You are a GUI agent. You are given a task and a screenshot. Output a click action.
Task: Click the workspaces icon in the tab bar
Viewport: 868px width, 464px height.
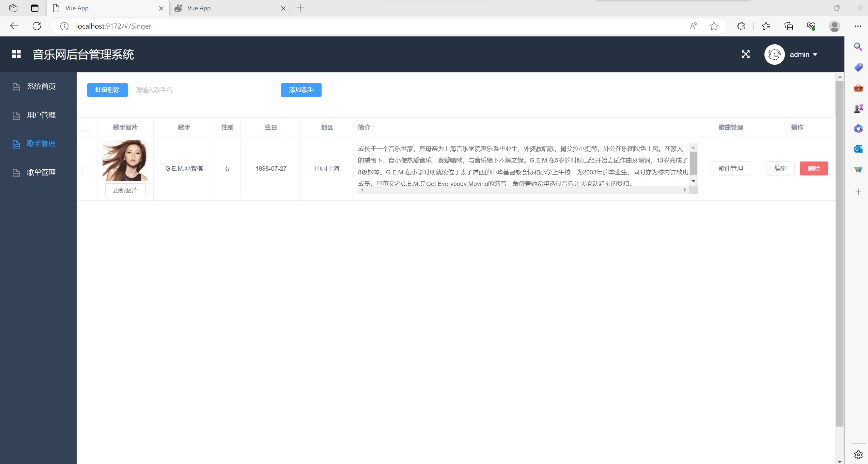pos(13,8)
